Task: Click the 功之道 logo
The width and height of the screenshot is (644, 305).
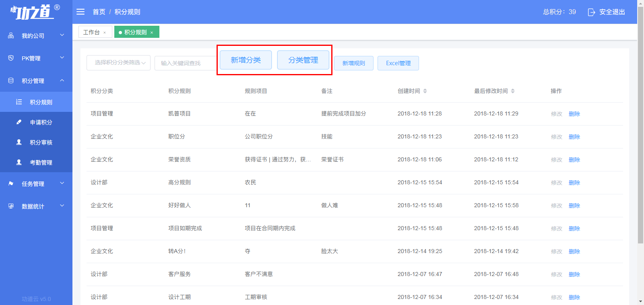Action: [35, 12]
